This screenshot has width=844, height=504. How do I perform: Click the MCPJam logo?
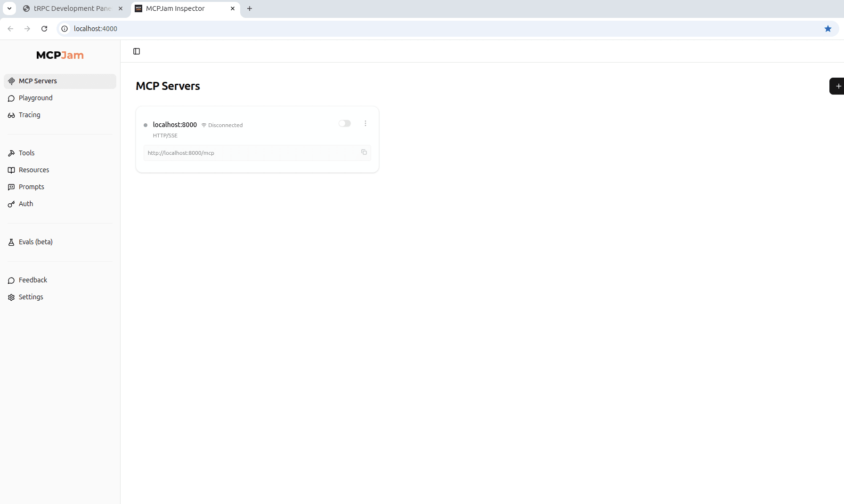pyautogui.click(x=60, y=55)
